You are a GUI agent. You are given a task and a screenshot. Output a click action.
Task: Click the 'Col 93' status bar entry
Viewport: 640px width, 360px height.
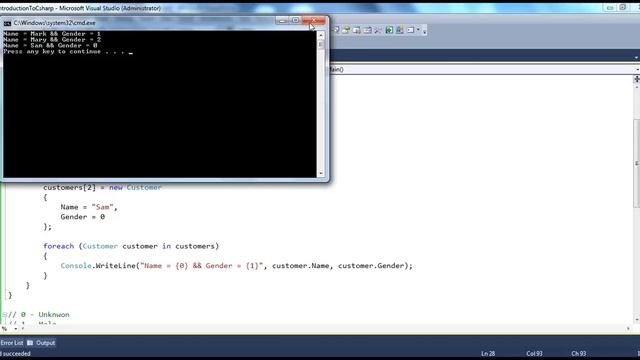coord(534,353)
